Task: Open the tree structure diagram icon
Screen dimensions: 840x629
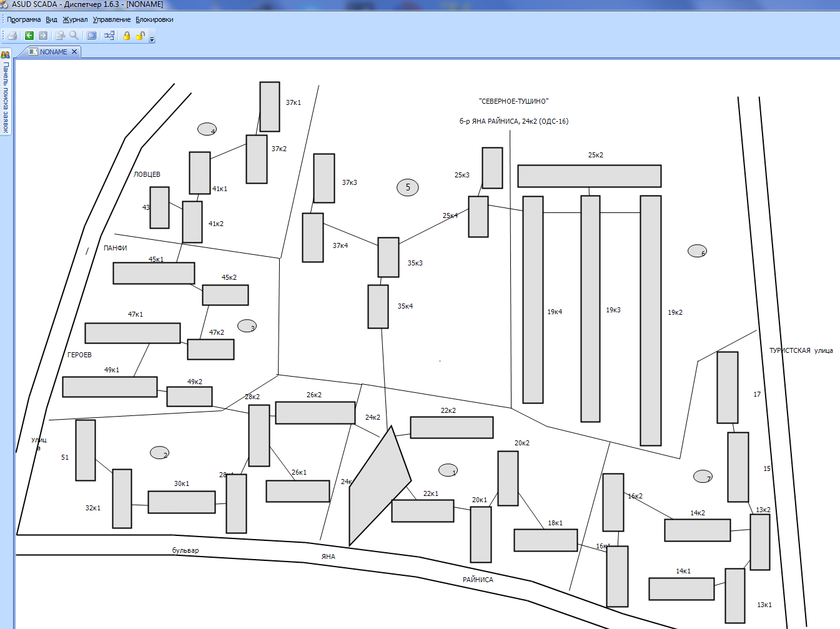Action: point(109,36)
